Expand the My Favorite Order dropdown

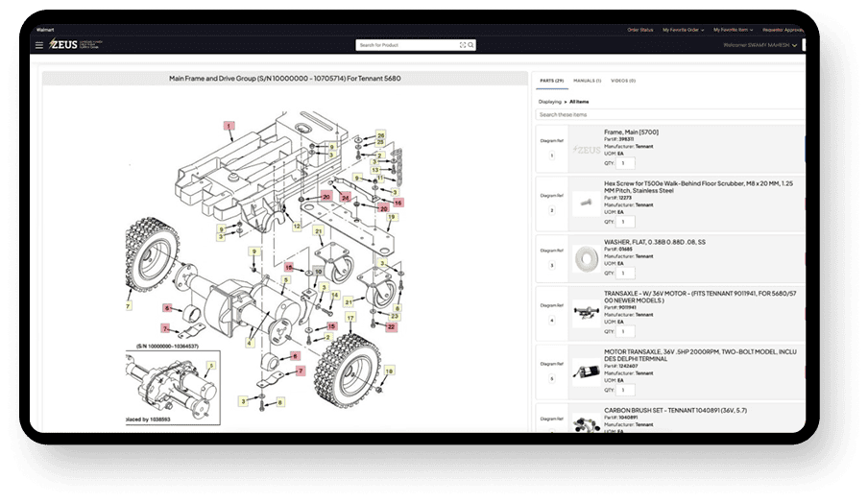(x=683, y=30)
